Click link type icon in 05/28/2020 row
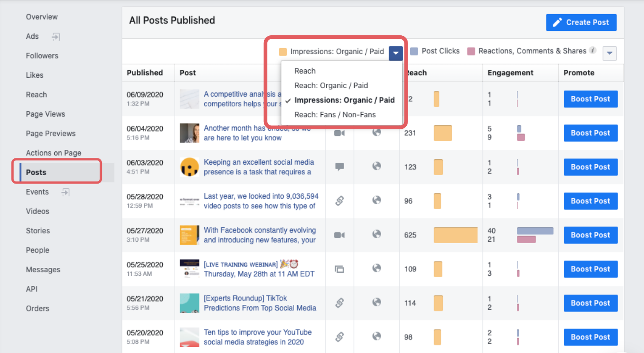Image resolution: width=644 pixels, height=353 pixels. 339,201
